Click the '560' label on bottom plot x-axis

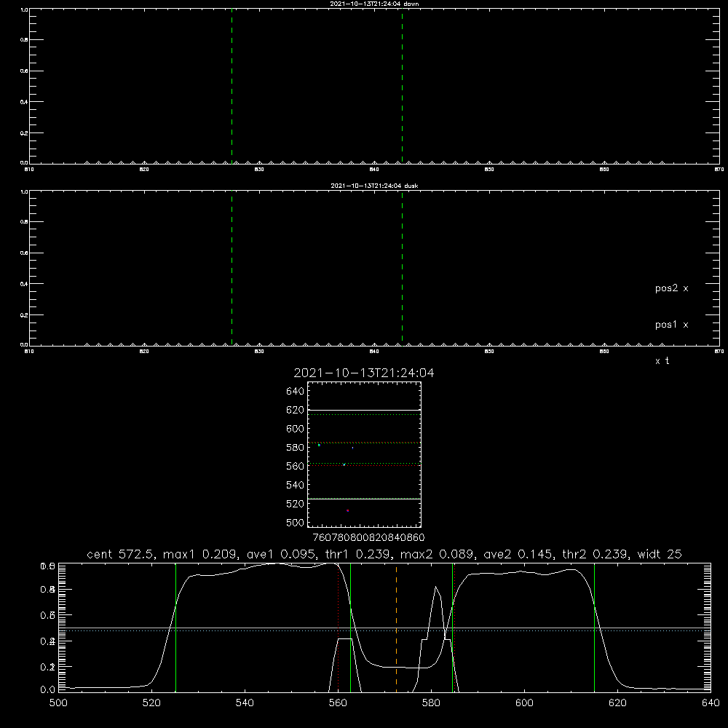coord(338,703)
